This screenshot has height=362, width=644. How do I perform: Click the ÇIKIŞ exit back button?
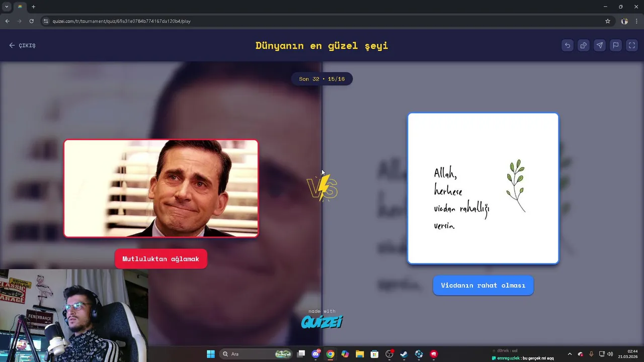click(22, 45)
